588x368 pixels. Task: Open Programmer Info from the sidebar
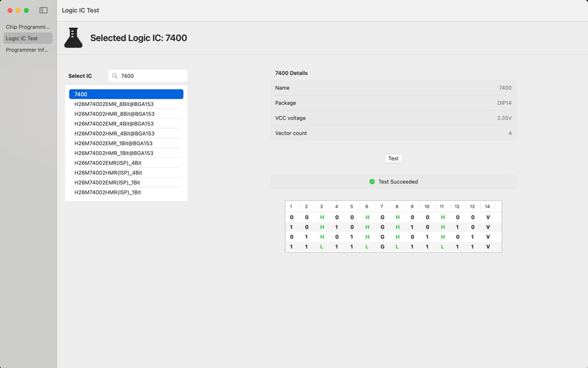[27, 50]
